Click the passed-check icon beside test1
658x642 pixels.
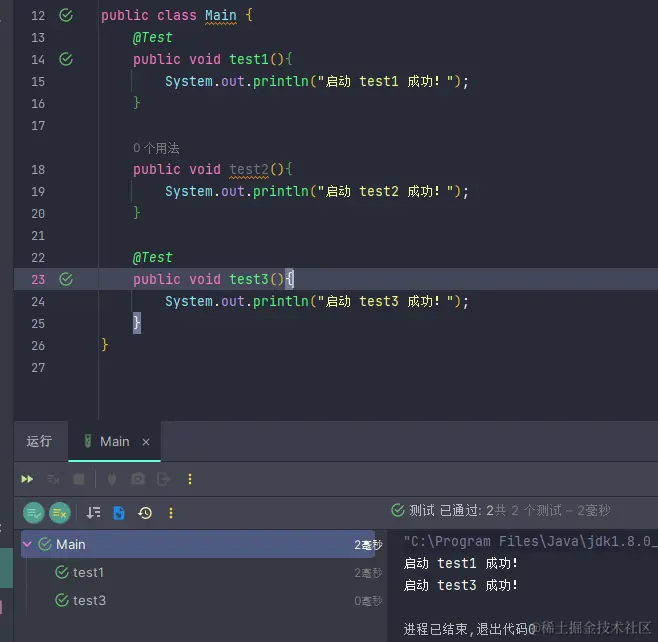62,572
